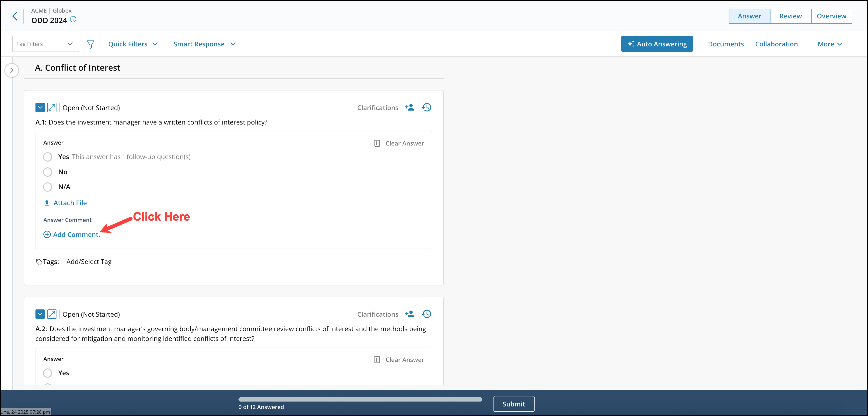Open the Collaboration section
Screen dimensions: 868x416
tap(776, 44)
